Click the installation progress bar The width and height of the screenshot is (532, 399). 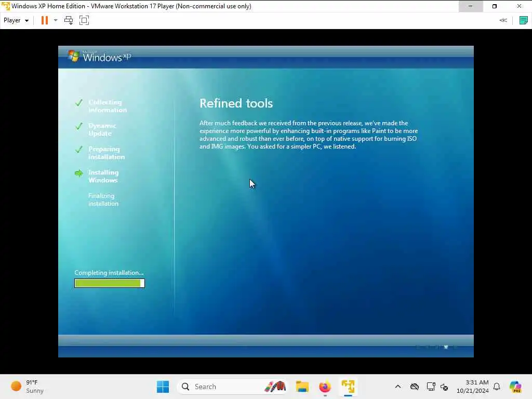110,283
